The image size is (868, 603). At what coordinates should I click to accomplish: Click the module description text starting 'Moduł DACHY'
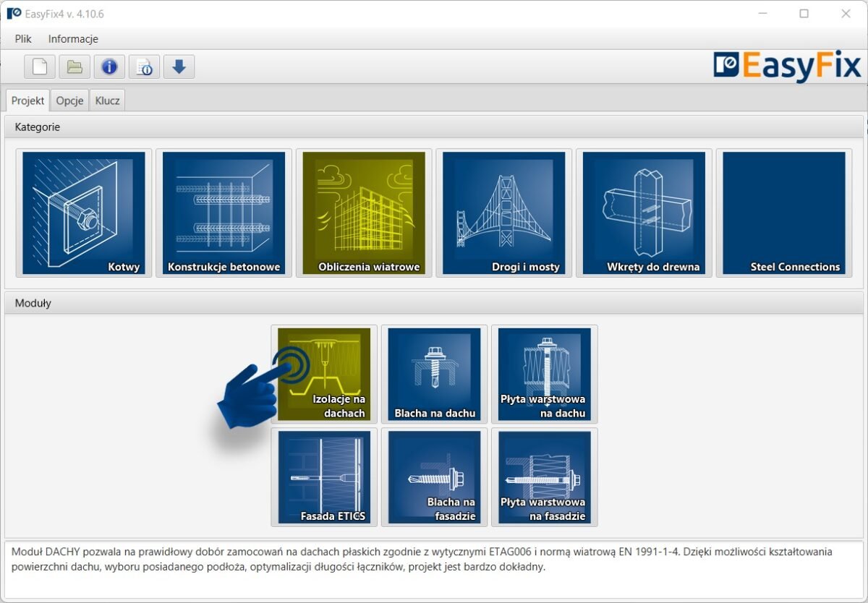pyautogui.click(x=422, y=560)
